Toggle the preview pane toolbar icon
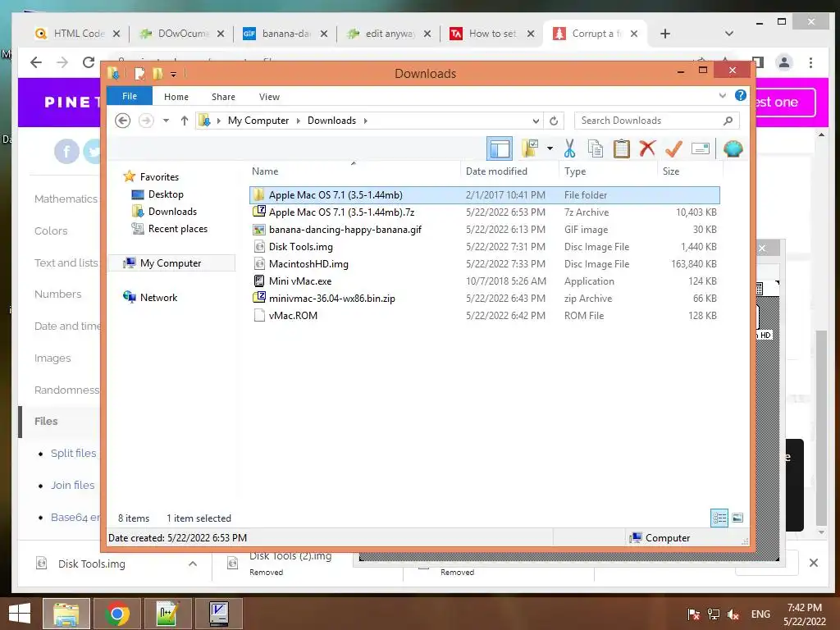Screen dimensions: 840x630 tap(500, 149)
